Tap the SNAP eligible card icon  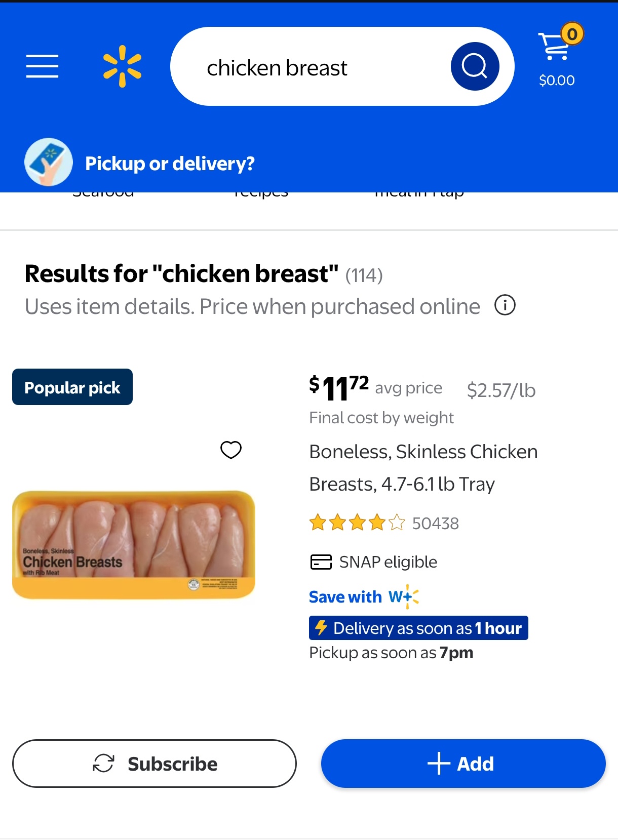click(321, 562)
